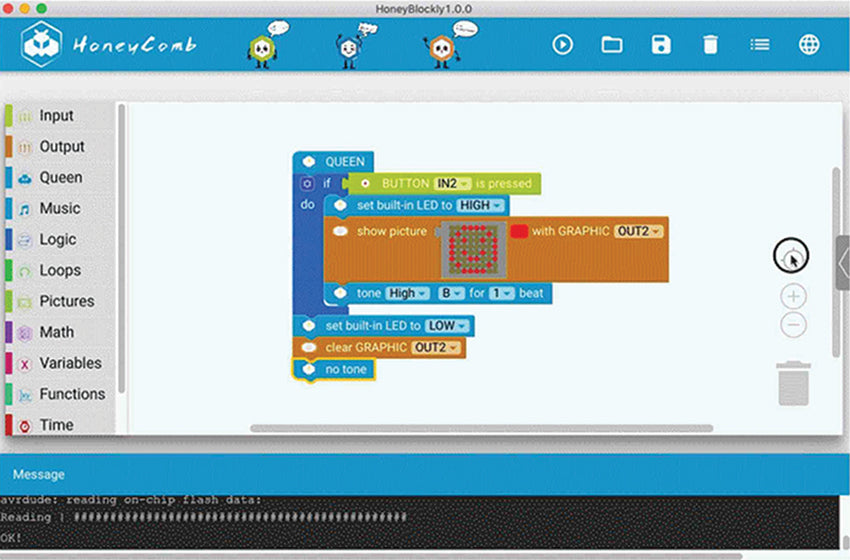Screen dimensions: 850x560
Task: Expand the right side panel arrow
Action: coord(842,263)
